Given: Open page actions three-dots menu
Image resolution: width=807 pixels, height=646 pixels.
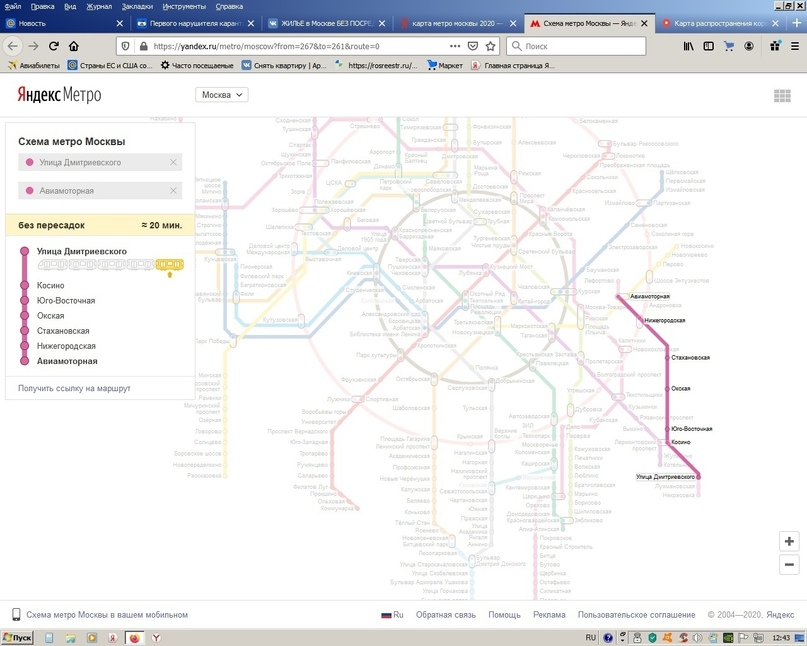Looking at the screenshot, I should 455,46.
